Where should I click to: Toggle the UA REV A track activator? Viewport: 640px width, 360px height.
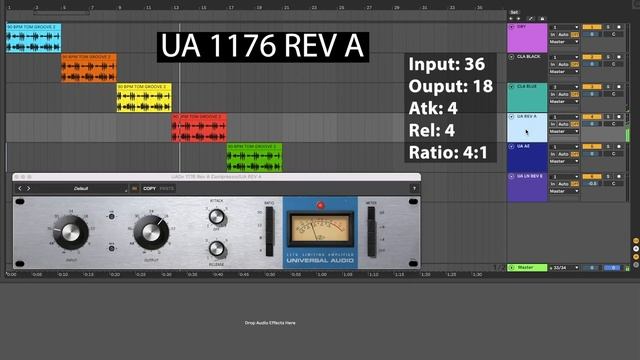(x=592, y=117)
